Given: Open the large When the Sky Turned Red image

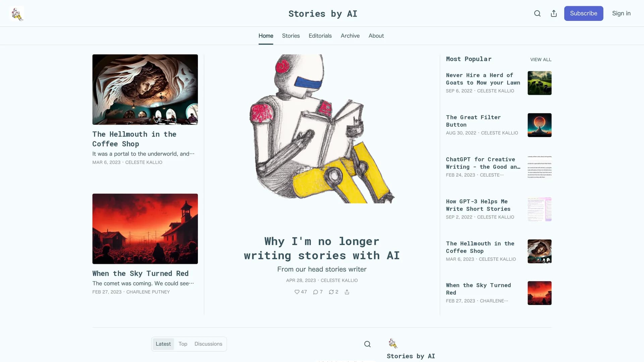Looking at the screenshot, I should tap(145, 229).
